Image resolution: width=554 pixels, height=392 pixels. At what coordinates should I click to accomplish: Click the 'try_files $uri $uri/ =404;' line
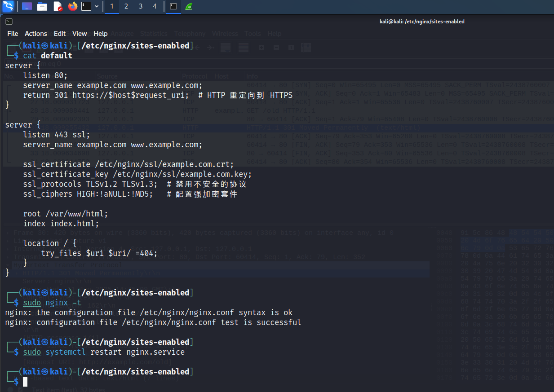pos(99,253)
